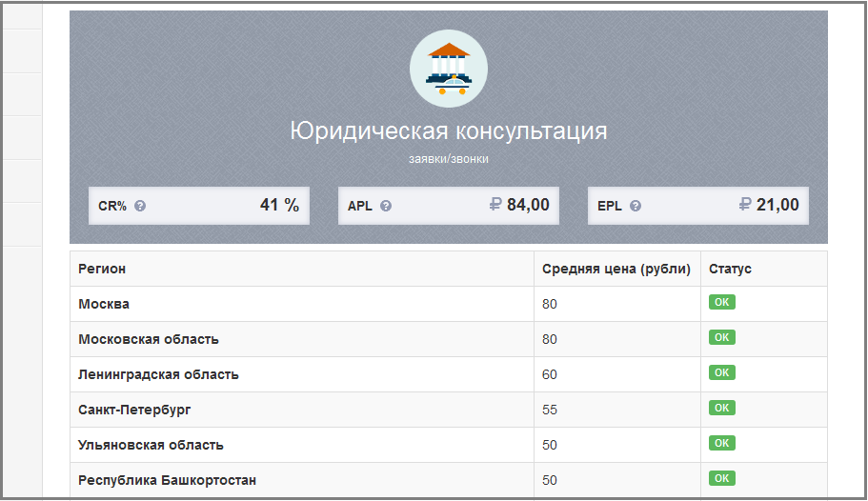Viewport: 868px width, 501px height.
Task: Click the OK status badge for Москва
Action: (x=721, y=303)
